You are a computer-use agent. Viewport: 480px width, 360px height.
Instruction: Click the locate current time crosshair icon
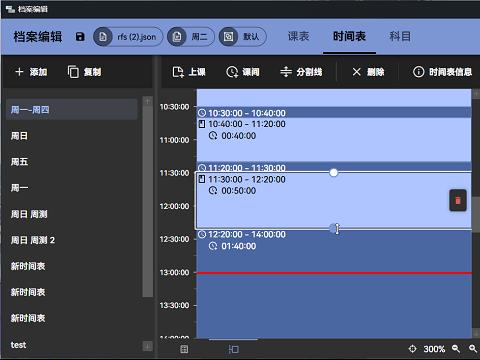click(413, 349)
